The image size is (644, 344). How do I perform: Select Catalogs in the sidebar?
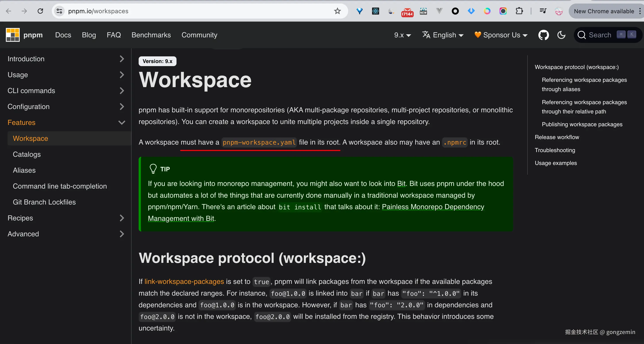(27, 154)
